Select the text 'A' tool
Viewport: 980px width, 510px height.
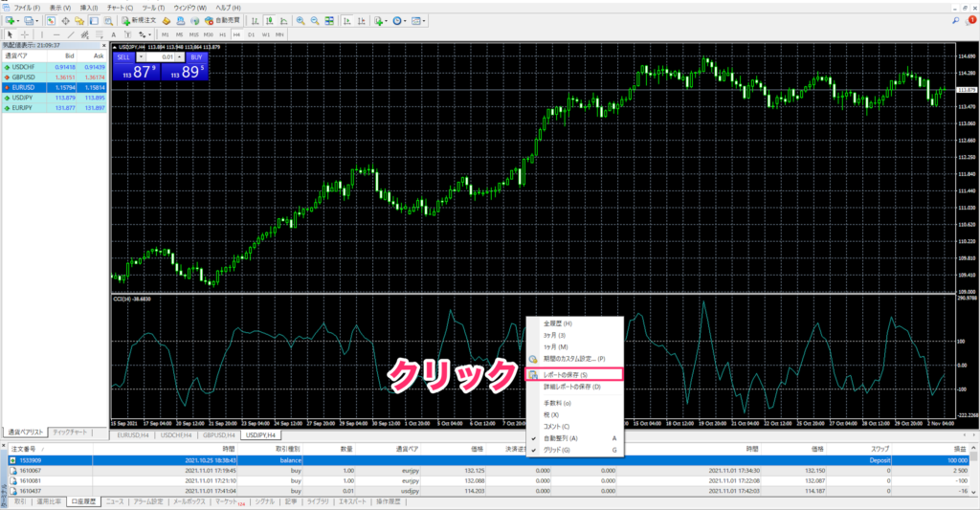113,34
